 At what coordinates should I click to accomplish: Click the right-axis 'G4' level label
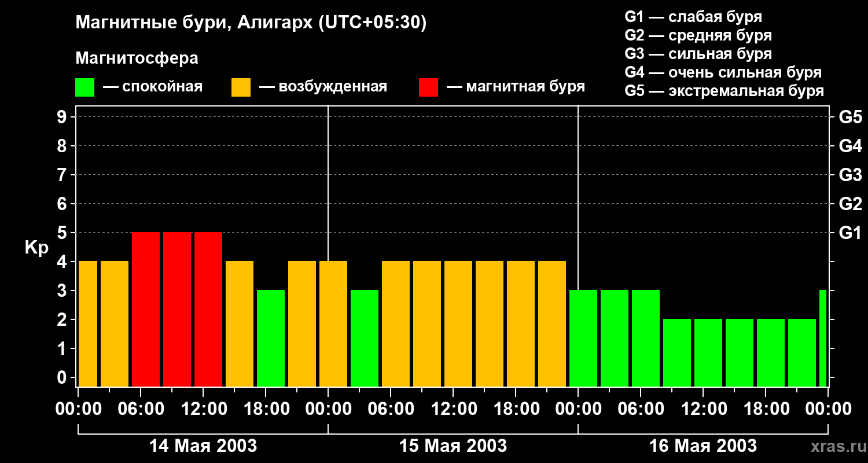click(x=850, y=146)
